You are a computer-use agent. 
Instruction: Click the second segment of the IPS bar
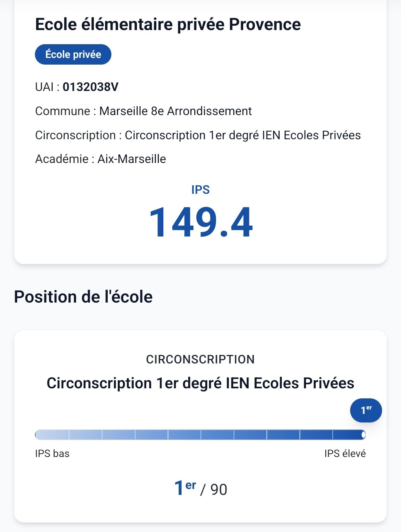pyautogui.click(x=85, y=434)
